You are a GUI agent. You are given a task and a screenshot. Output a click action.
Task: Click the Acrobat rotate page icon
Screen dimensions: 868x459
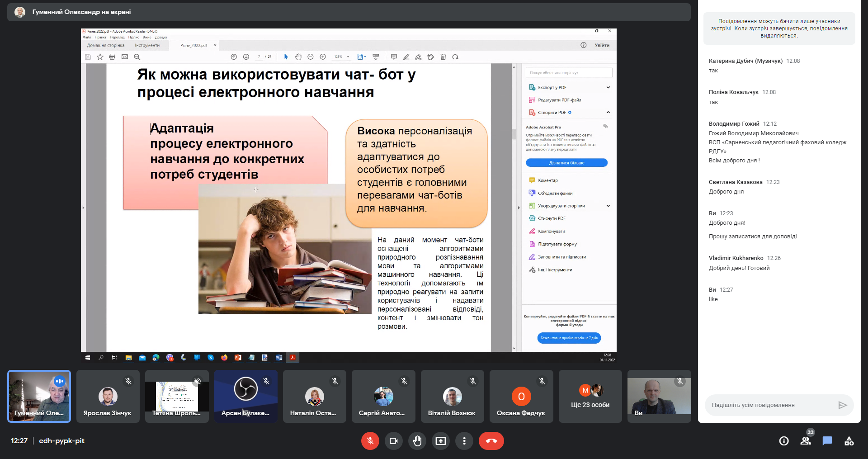(455, 57)
